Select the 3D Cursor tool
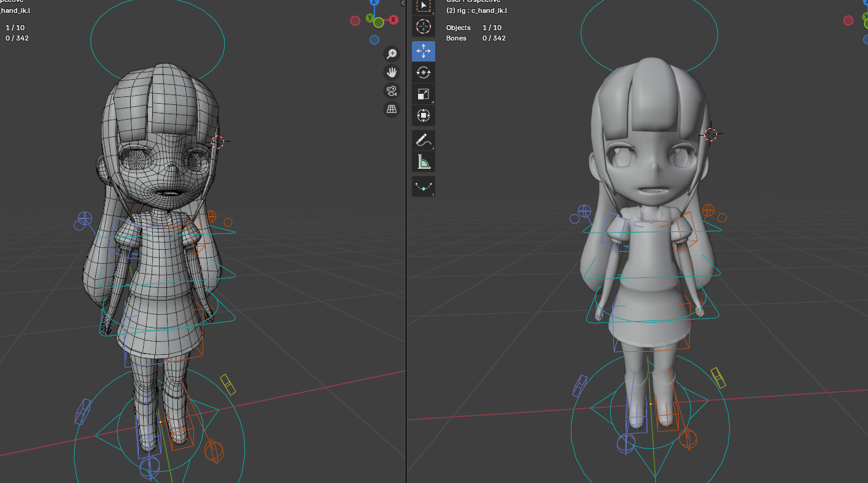The image size is (868, 483). click(x=424, y=26)
